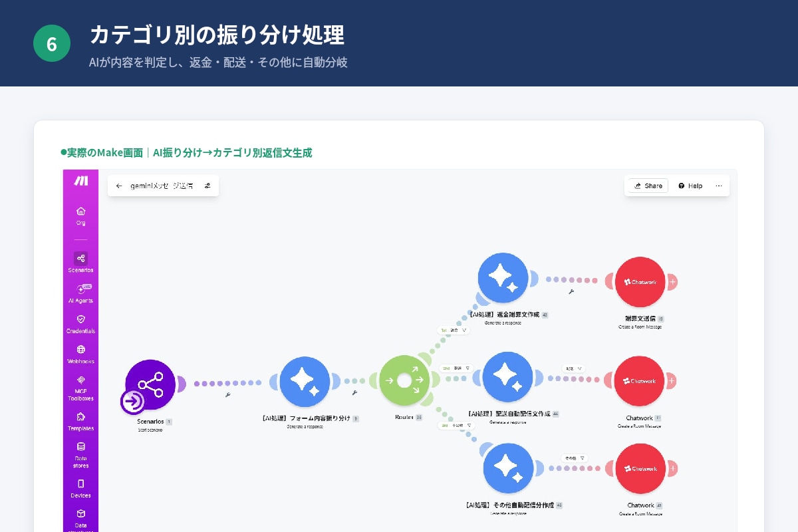Select the その他自動配信分作成 AI module
This screenshot has height=532, width=798.
click(x=509, y=468)
